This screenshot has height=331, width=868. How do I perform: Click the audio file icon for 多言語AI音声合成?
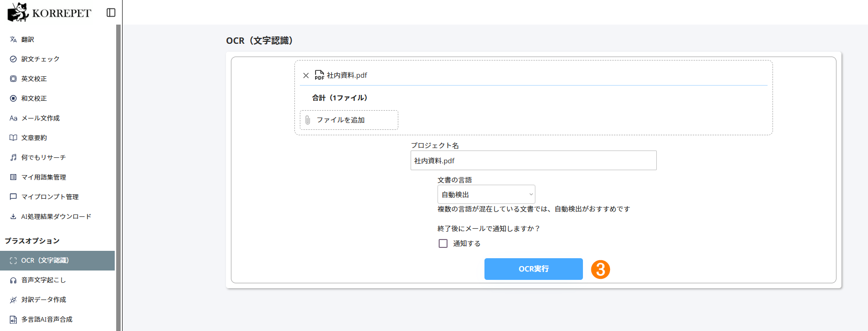pyautogui.click(x=13, y=320)
